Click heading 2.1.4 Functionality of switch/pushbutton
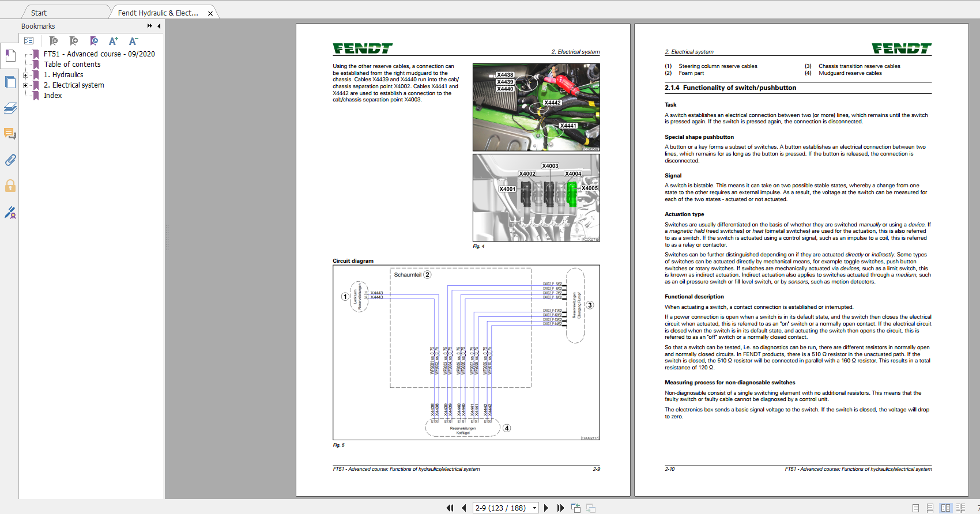The width and height of the screenshot is (980, 514). pos(730,88)
